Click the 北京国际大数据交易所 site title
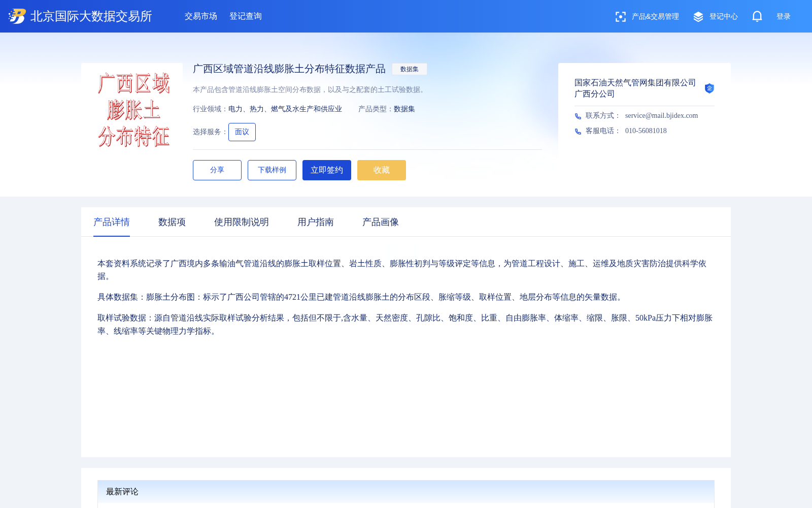This screenshot has width=812, height=508. [91, 16]
